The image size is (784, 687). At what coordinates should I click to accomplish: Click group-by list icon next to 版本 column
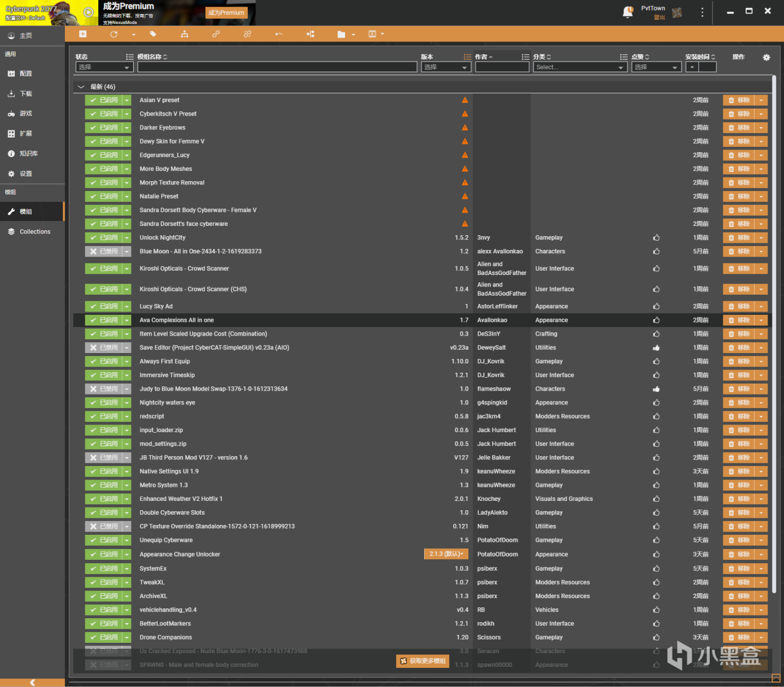[467, 57]
